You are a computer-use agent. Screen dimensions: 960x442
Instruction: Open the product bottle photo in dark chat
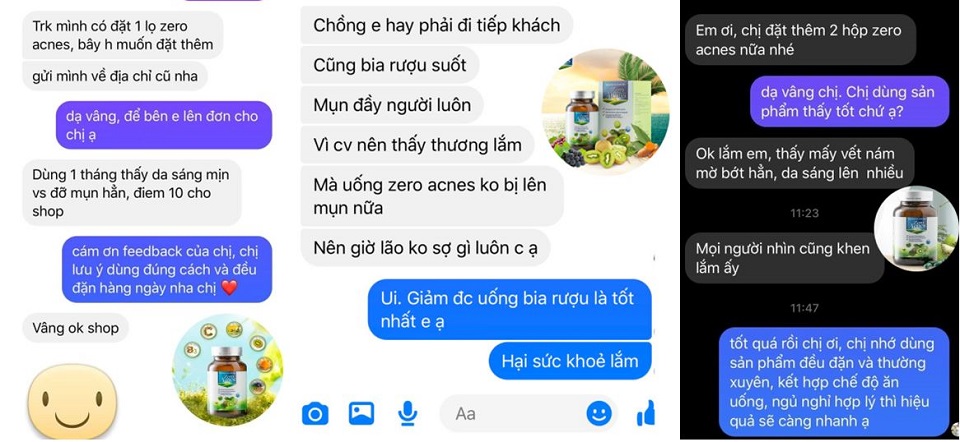click(x=916, y=228)
